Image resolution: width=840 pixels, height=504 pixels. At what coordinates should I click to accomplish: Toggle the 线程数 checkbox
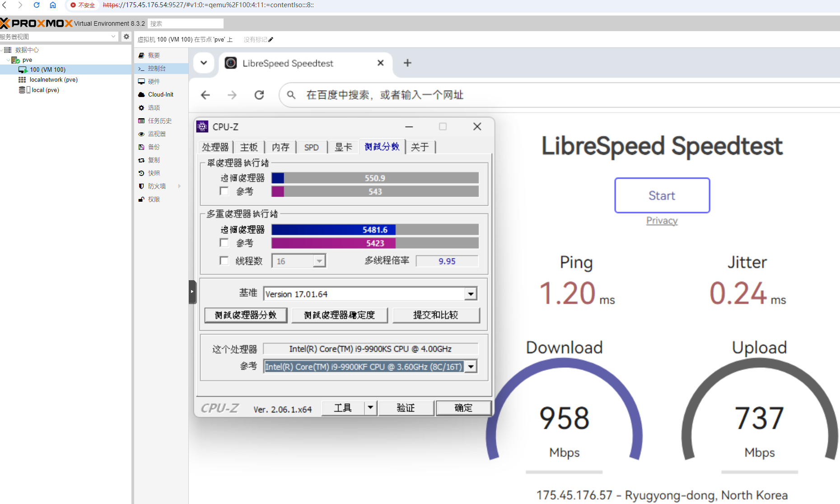[x=224, y=261]
